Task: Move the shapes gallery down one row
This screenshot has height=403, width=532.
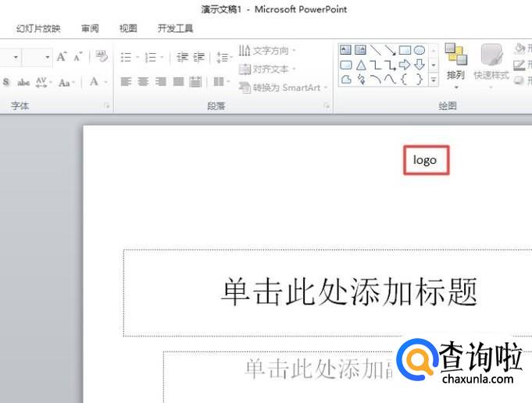Action: (434, 65)
